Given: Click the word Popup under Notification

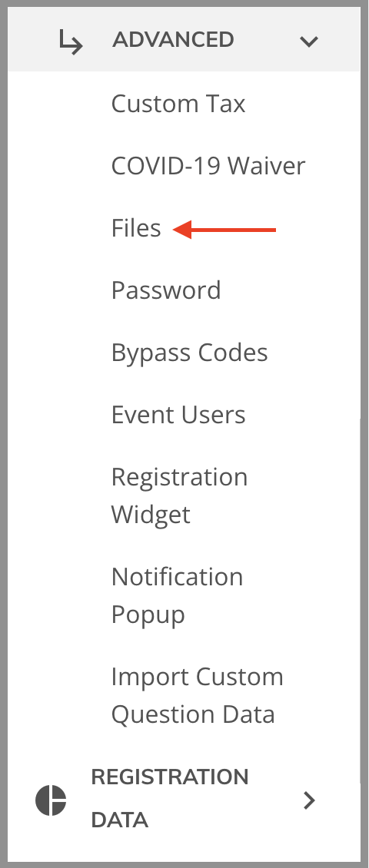Looking at the screenshot, I should tap(148, 615).
